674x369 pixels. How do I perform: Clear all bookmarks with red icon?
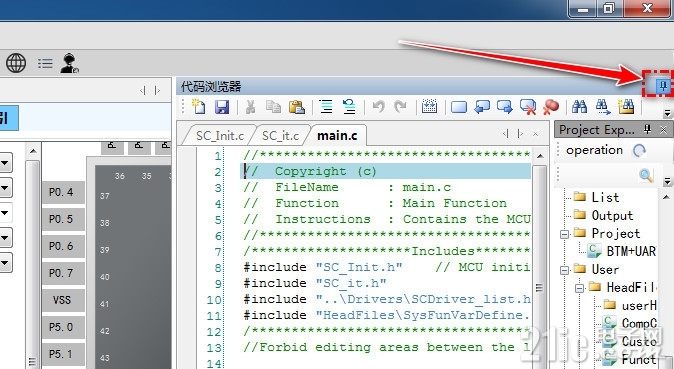point(550,107)
